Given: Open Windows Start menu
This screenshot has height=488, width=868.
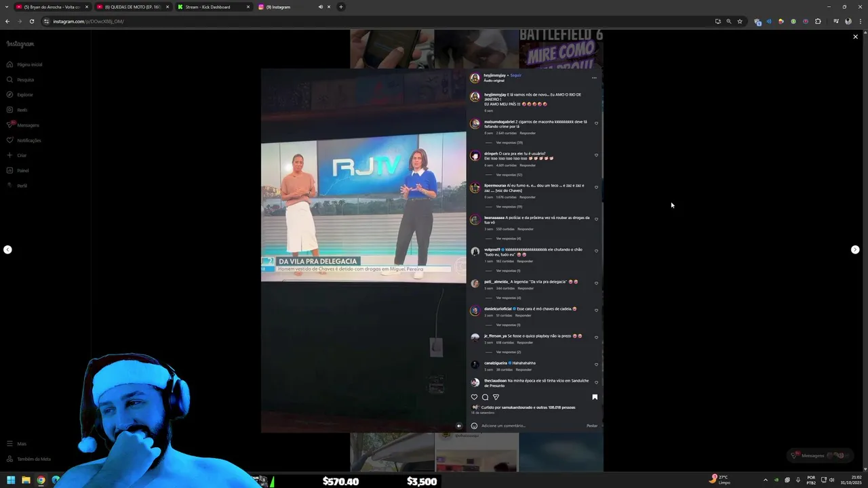Looking at the screenshot, I should pyautogui.click(x=11, y=481).
